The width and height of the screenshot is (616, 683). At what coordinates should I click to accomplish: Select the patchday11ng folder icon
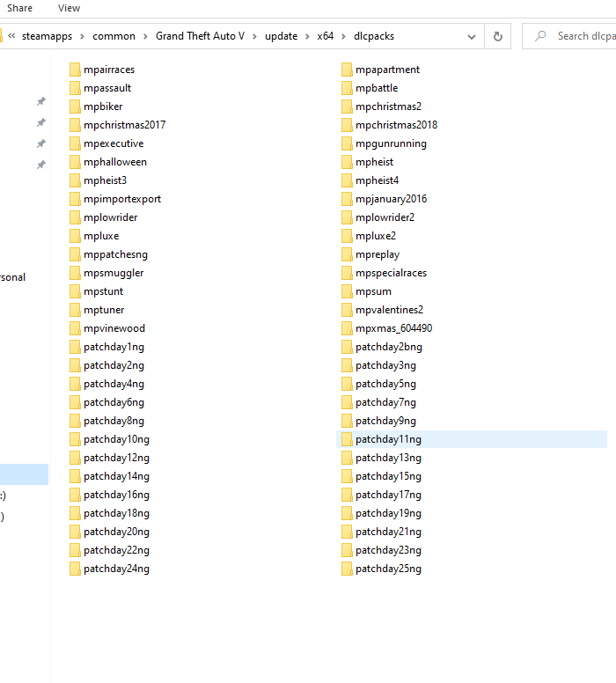[x=347, y=439]
